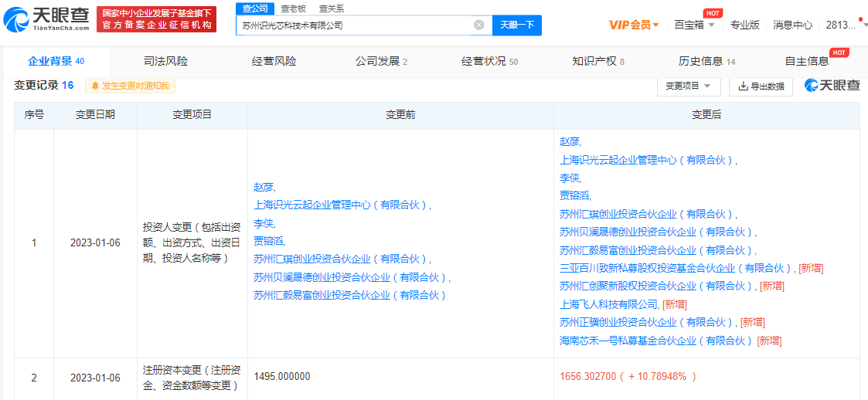Image resolution: width=868 pixels, height=400 pixels.
Task: Click the HOT badge on 自主信息
Action: tap(839, 52)
